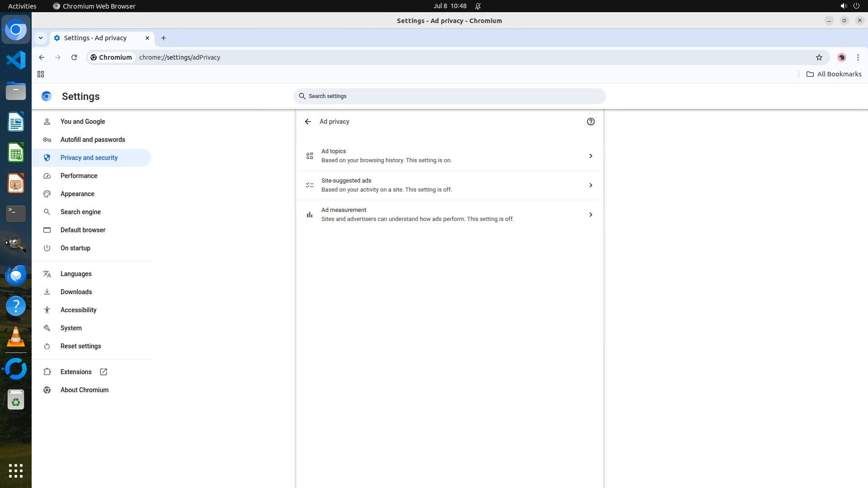Select Appearance in the settings sidebar
Image resolution: width=868 pixels, height=488 pixels.
click(x=77, y=194)
